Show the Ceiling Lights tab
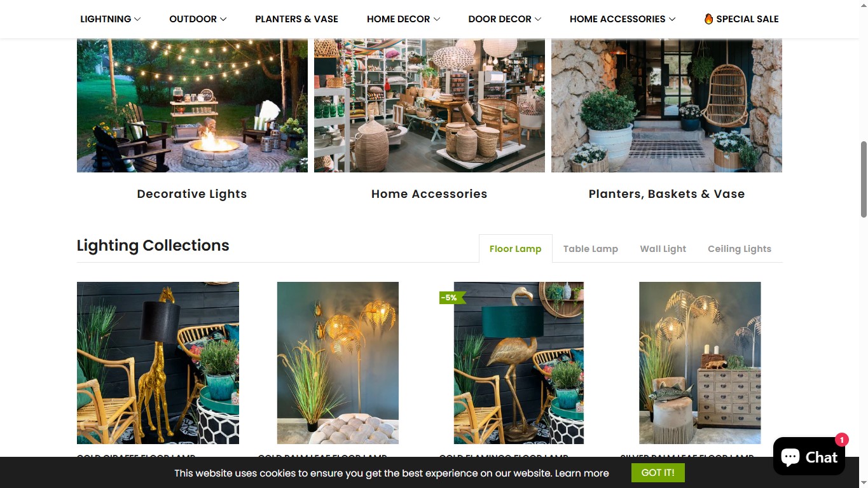 (739, 249)
